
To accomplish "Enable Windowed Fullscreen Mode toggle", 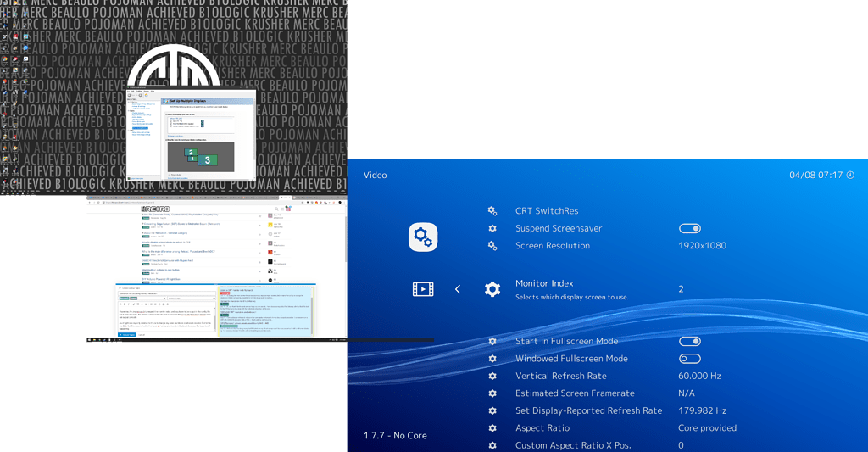I will pyautogui.click(x=689, y=359).
